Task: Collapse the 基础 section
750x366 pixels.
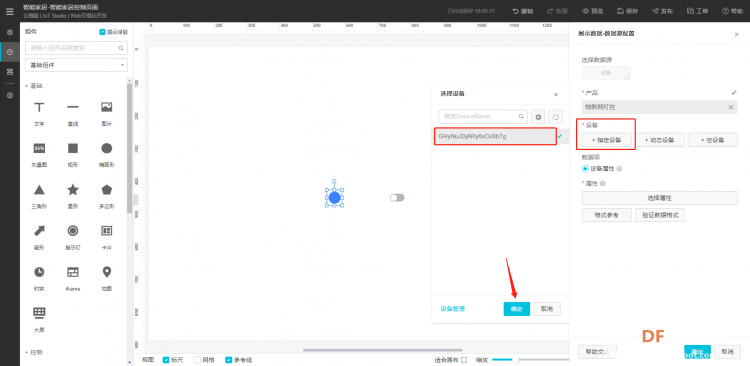Action: point(27,86)
